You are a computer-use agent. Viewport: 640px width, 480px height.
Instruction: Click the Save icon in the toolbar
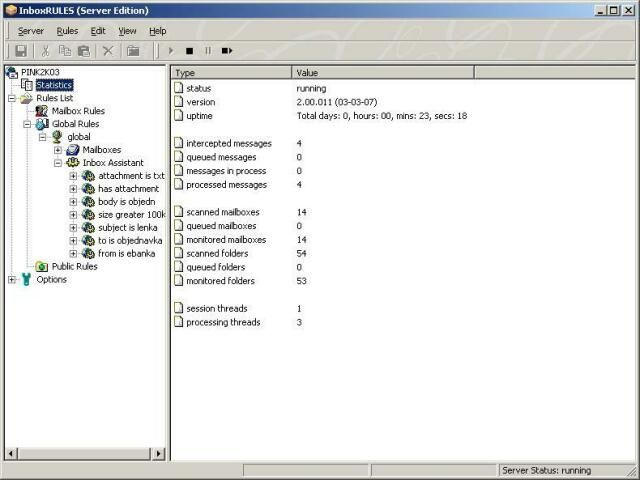(20, 50)
